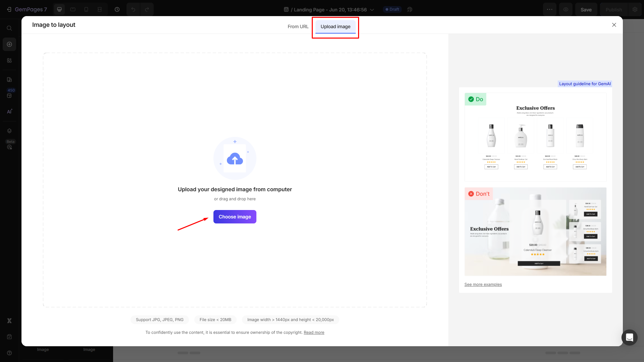Open the search icon in left sidebar

[x=9, y=28]
